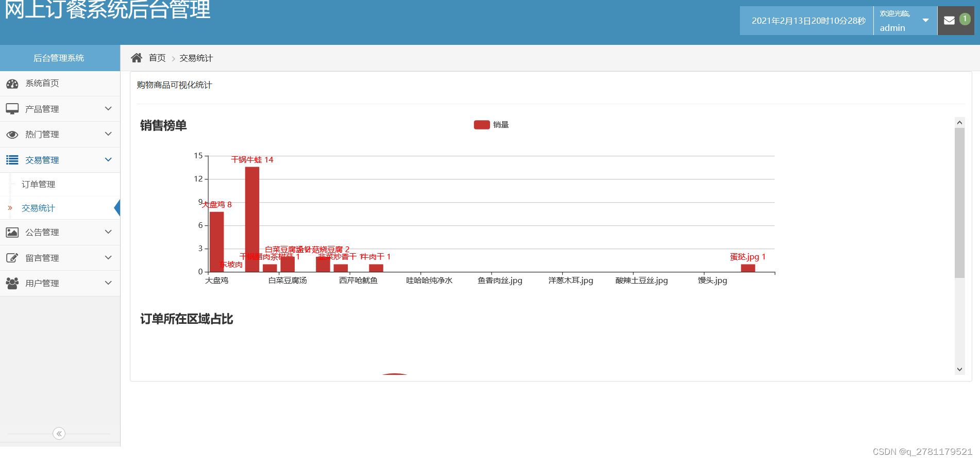980x461 pixels.
Task: Expand the 热门管理 menu chevron
Action: (x=108, y=134)
